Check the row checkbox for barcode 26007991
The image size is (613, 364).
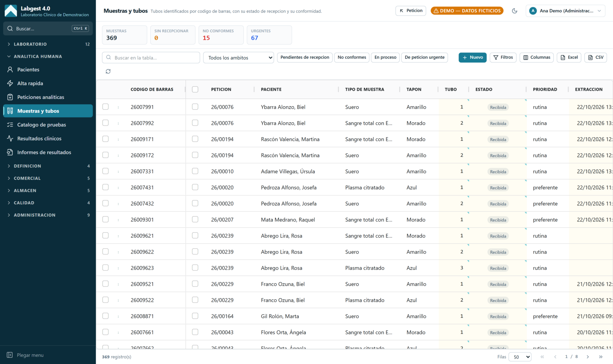pos(105,107)
